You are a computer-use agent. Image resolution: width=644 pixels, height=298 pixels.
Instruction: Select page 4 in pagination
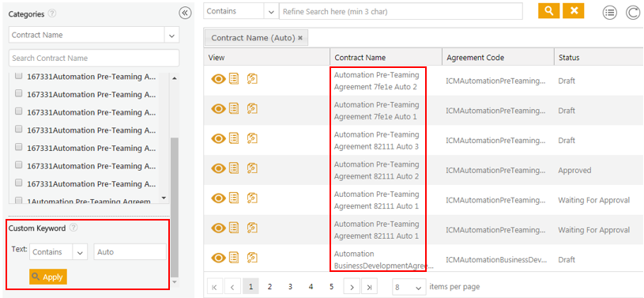(311, 287)
